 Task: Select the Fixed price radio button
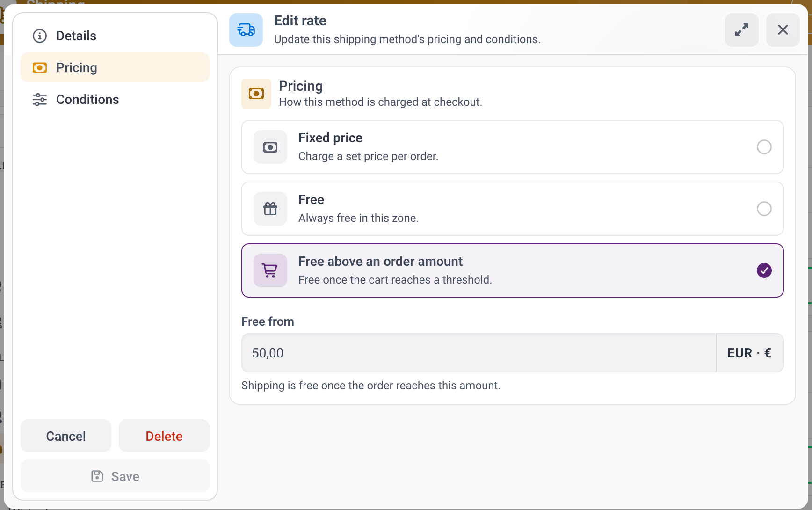[764, 147]
